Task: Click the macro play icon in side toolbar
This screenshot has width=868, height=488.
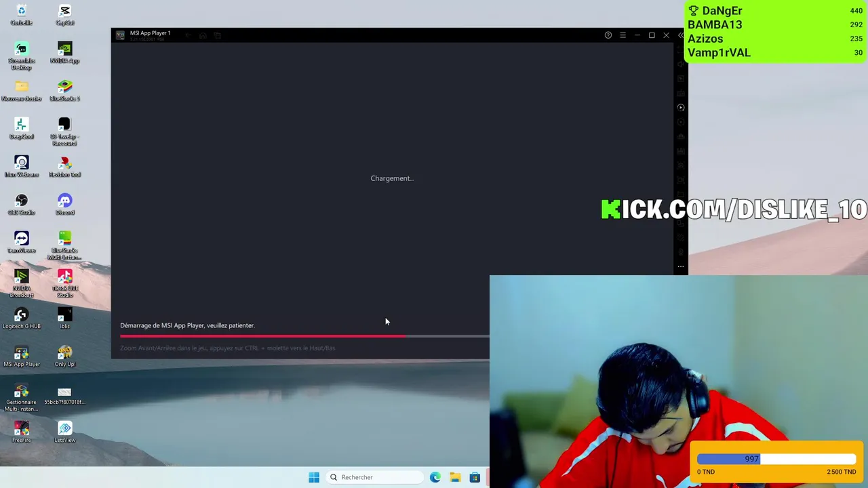Action: tap(681, 107)
